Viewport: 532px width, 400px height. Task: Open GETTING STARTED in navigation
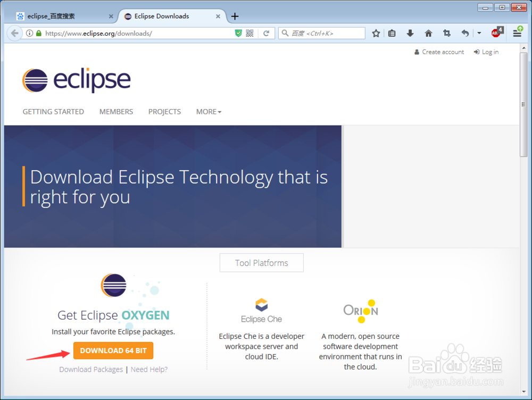tap(53, 112)
